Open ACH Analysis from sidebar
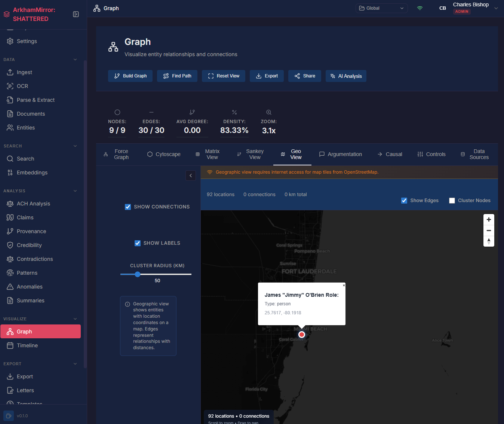The height and width of the screenshot is (424, 504). tap(33, 204)
